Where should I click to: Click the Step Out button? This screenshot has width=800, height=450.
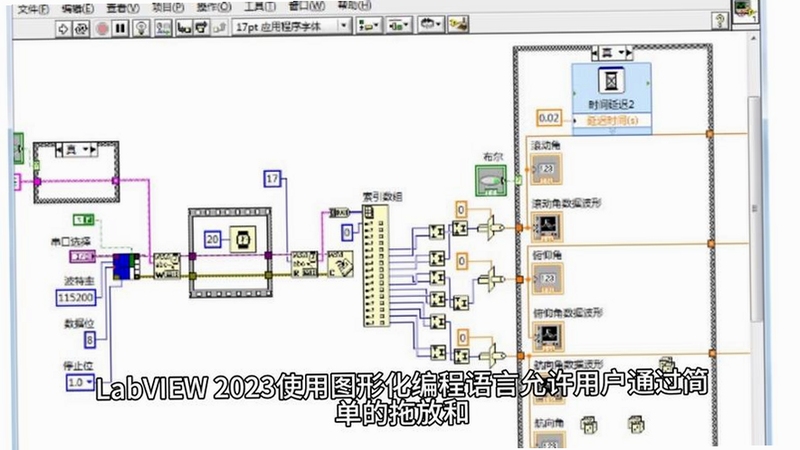[219, 28]
